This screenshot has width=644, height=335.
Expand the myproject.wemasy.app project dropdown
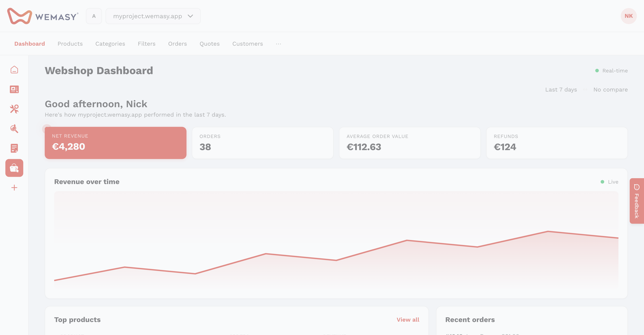tap(153, 16)
